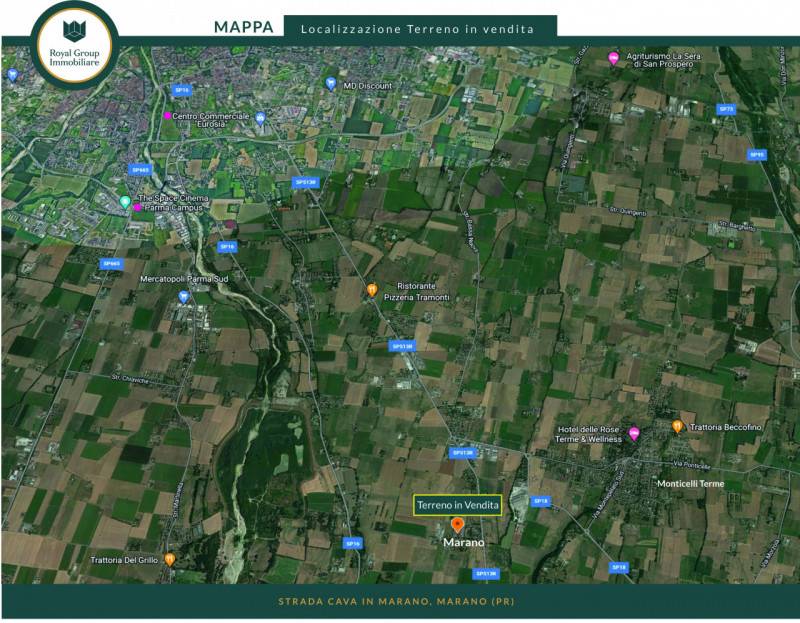
Task: Click the Terreno in Vendita yellow label
Action: point(458,505)
